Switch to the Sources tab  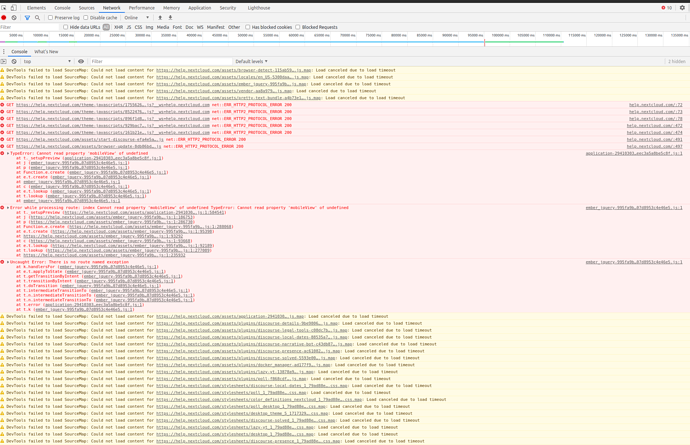(x=87, y=8)
